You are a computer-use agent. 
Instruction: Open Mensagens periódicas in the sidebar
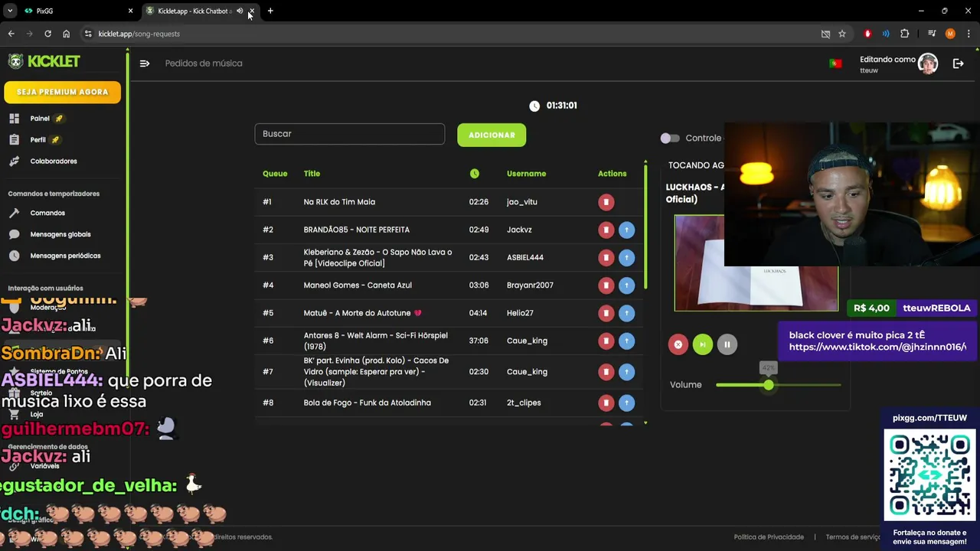click(65, 256)
